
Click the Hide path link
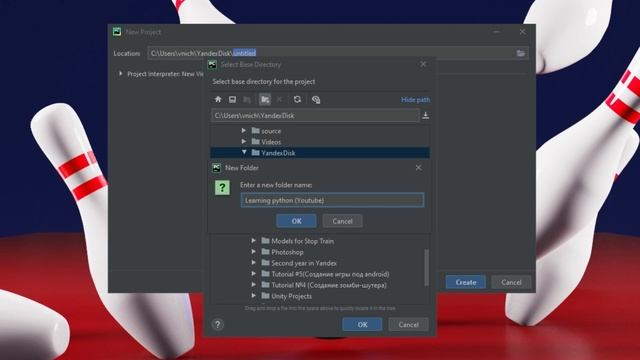[415, 100]
